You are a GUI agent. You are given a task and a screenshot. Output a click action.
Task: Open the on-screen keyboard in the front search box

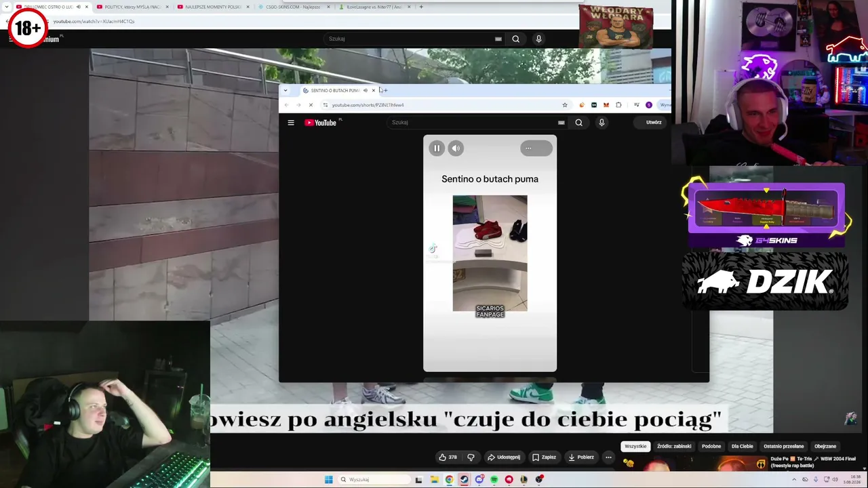coord(561,123)
